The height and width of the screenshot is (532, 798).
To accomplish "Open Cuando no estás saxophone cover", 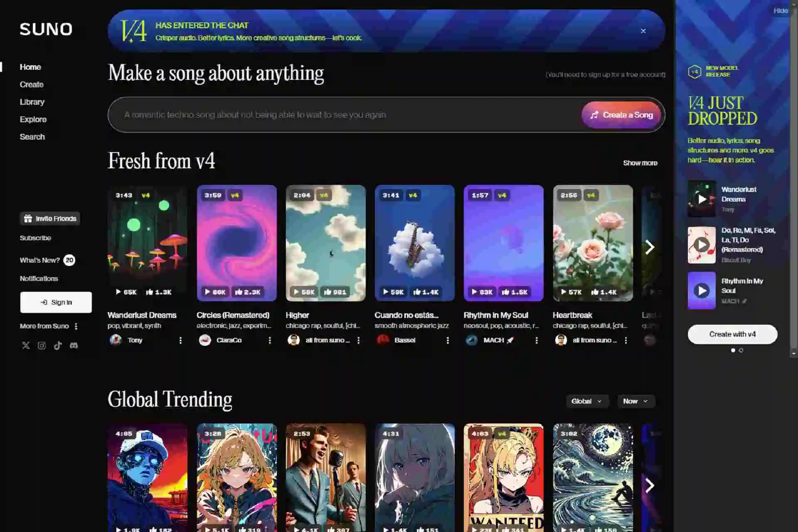I will 414,243.
